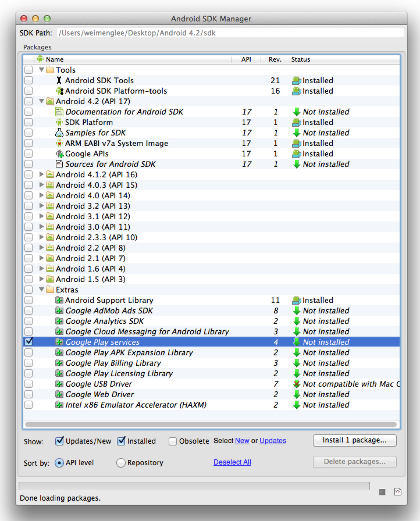Click the Android SDK Platform-tools icon

59,91
